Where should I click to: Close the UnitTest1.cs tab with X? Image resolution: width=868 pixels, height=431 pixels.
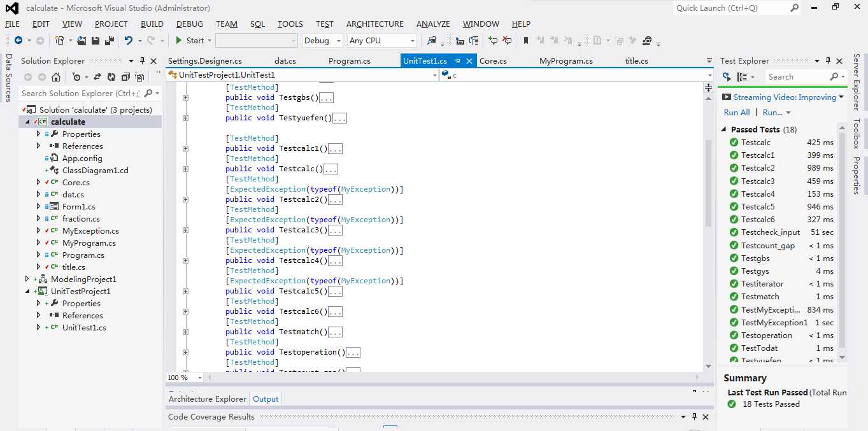tap(469, 61)
